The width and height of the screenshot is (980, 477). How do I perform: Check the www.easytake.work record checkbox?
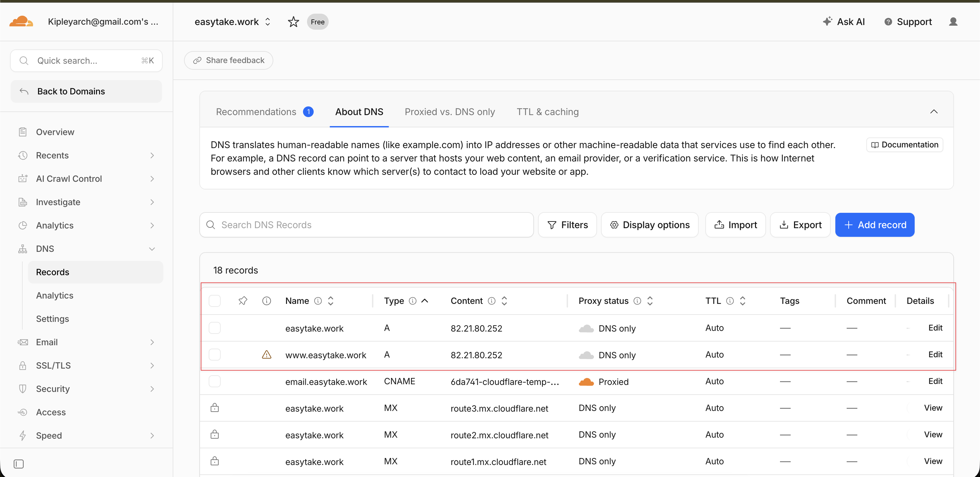coord(215,355)
